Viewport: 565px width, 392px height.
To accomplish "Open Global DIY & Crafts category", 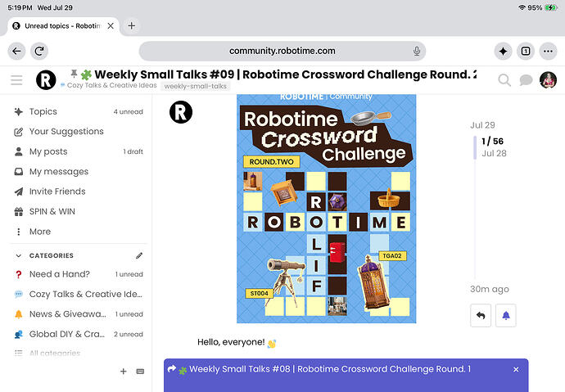I will click(78, 334).
